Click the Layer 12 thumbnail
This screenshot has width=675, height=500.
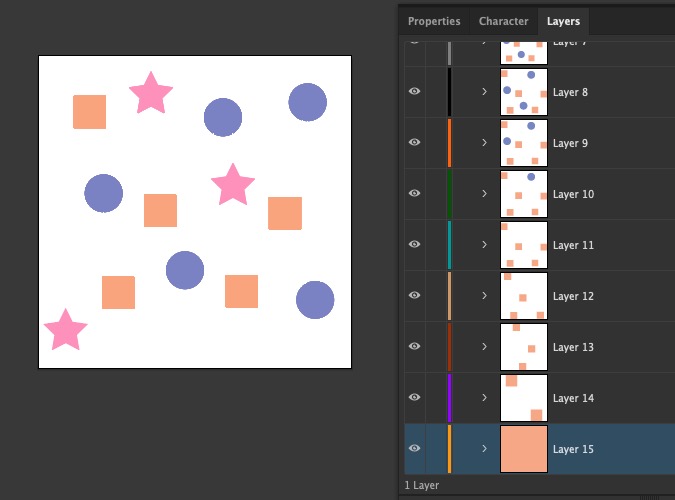(524, 296)
